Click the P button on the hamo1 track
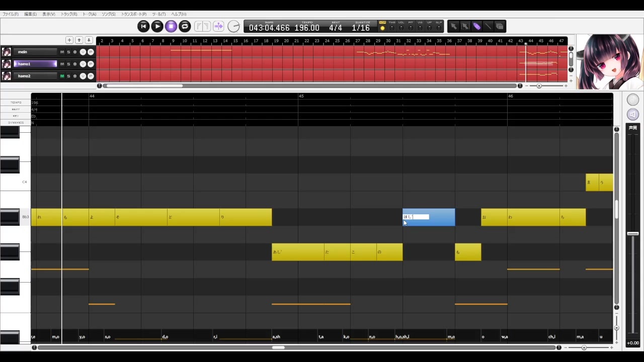This screenshot has width=644, height=362. click(91, 64)
